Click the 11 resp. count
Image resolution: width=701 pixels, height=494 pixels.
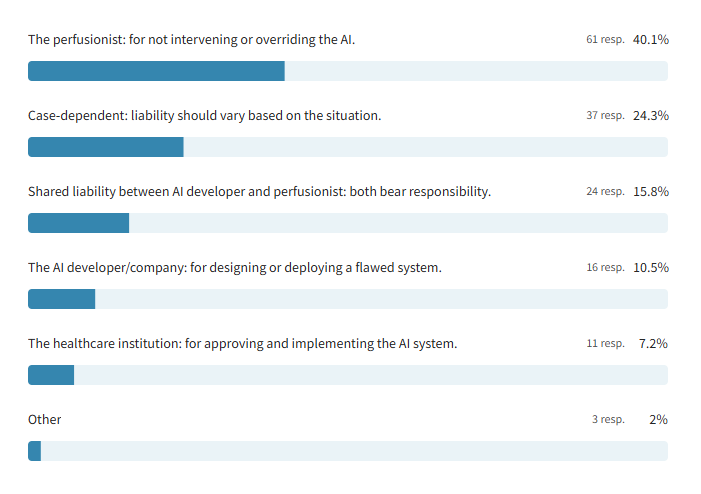click(x=605, y=344)
